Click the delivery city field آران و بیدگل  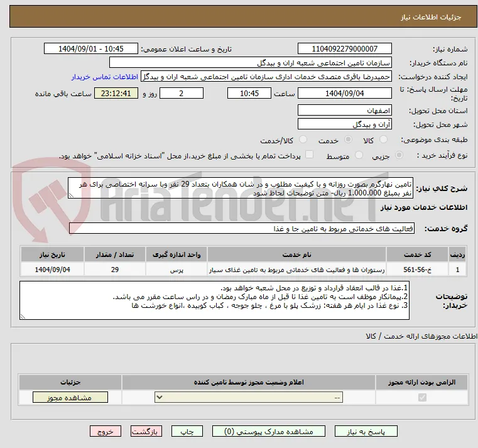345,124
